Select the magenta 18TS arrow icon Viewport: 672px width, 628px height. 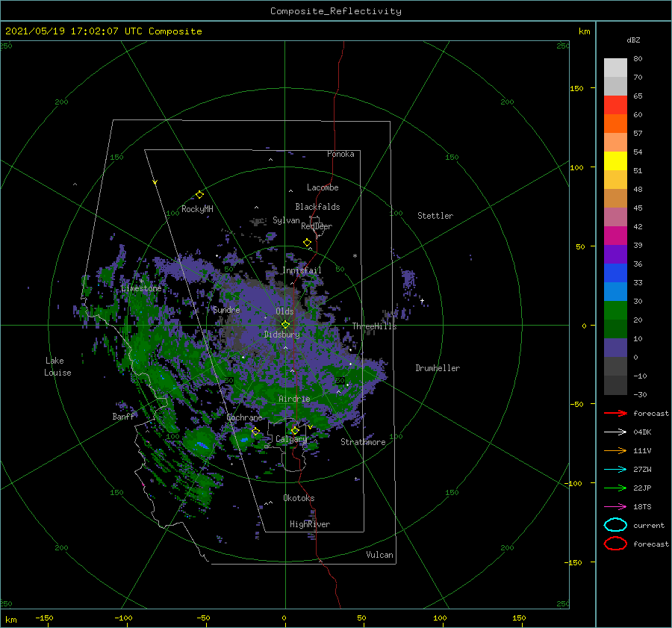pyautogui.click(x=615, y=507)
